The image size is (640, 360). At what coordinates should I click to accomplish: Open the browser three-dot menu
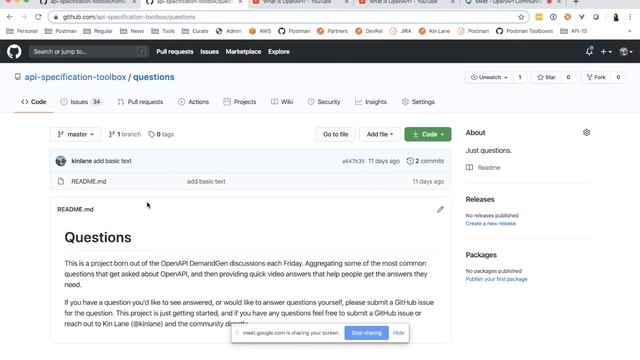[x=630, y=17]
